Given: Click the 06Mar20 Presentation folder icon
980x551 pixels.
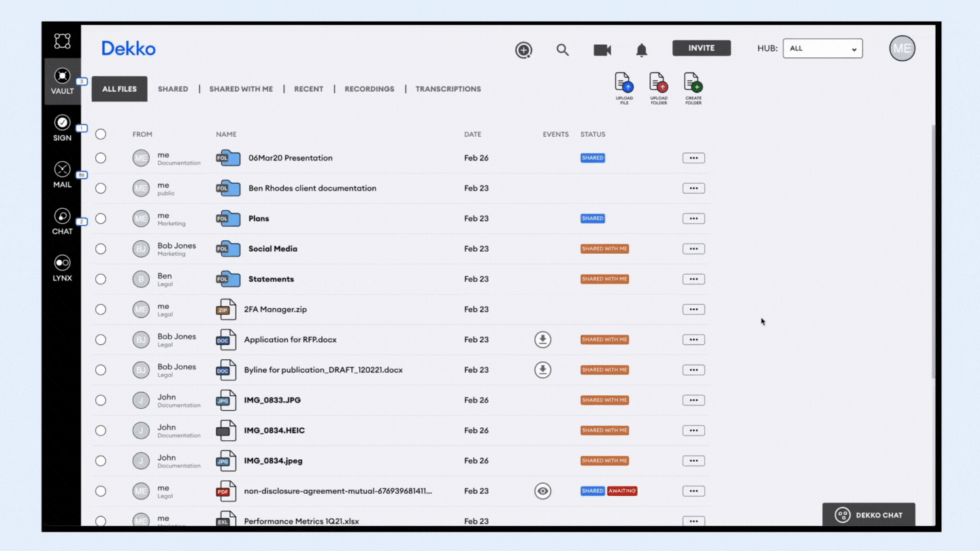Looking at the screenshot, I should tap(228, 158).
